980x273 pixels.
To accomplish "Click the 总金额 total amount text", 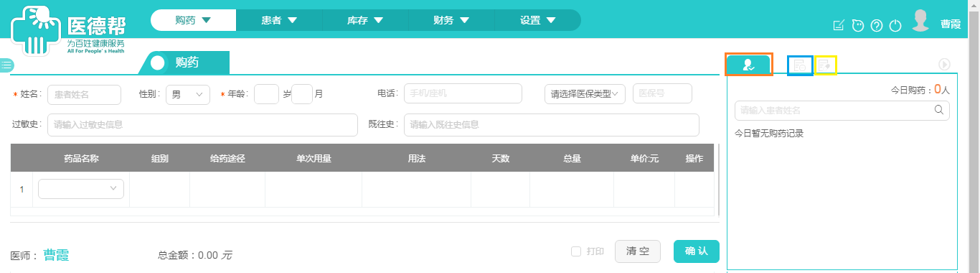I will [x=195, y=255].
